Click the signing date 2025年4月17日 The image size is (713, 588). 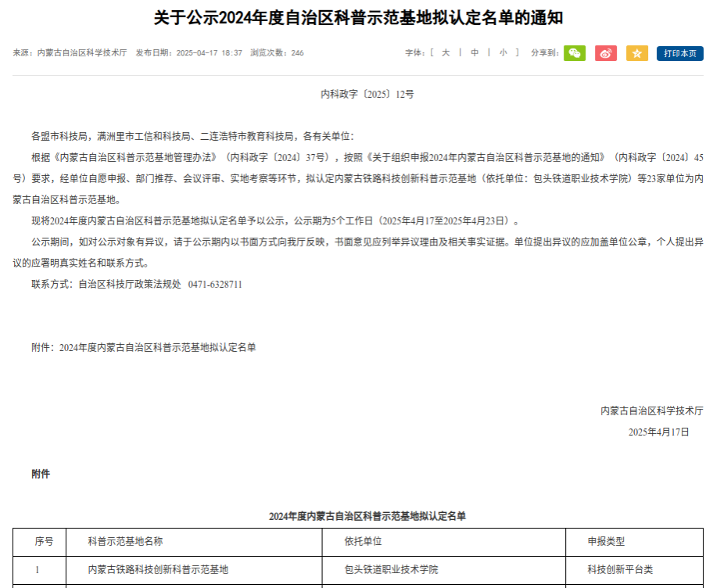coord(658,432)
